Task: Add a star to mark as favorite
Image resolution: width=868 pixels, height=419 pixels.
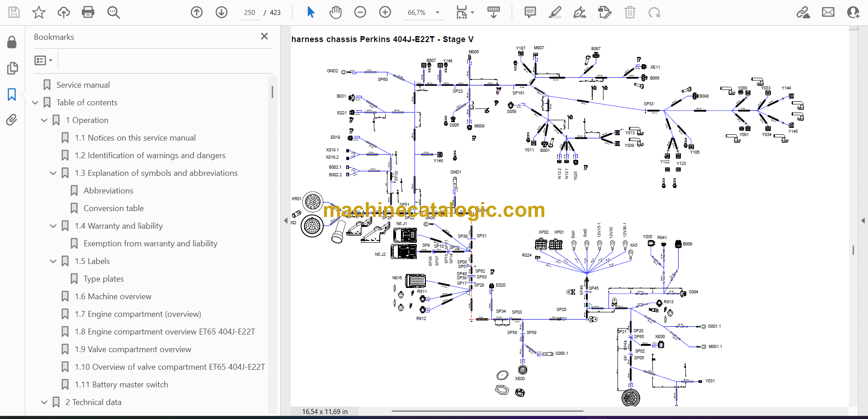Action: [39, 12]
